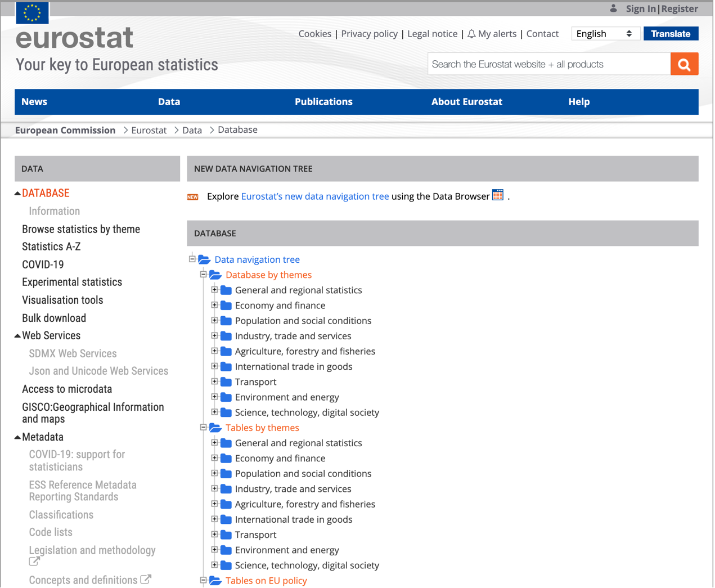Click the EU flag logo
This screenshot has width=715, height=588.
(32, 12)
